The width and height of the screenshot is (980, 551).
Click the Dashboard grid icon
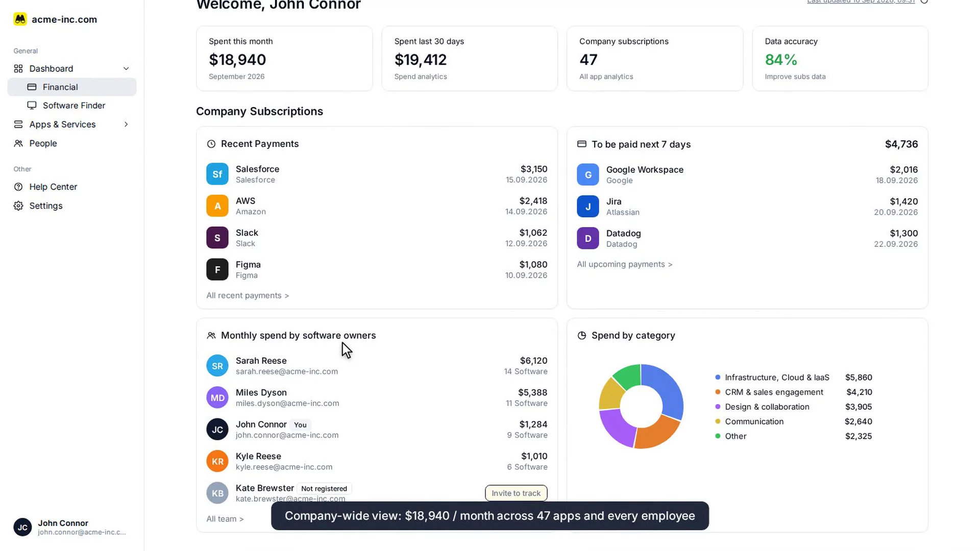[x=18, y=68]
